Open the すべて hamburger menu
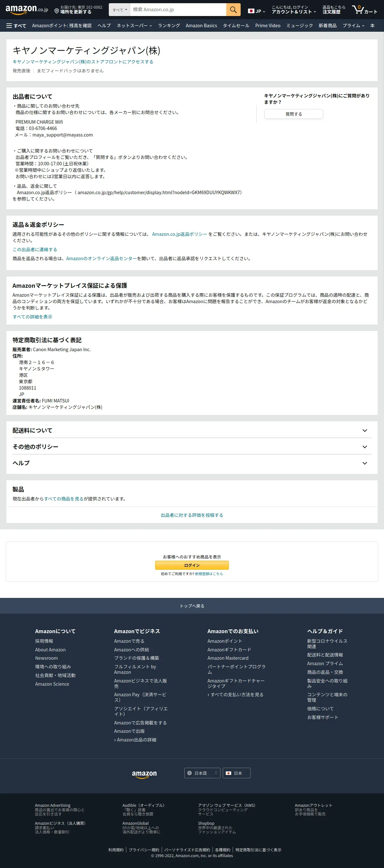This screenshot has width=384, height=868. [16, 26]
